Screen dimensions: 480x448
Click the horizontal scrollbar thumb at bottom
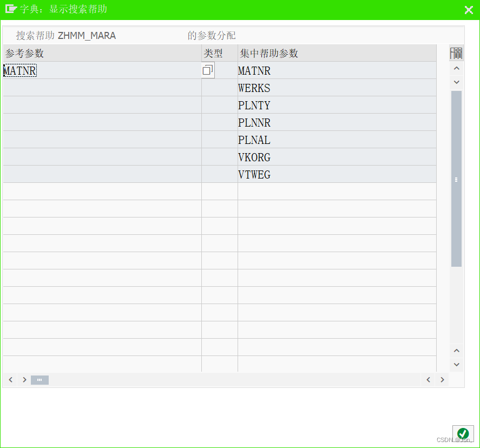tap(39, 380)
